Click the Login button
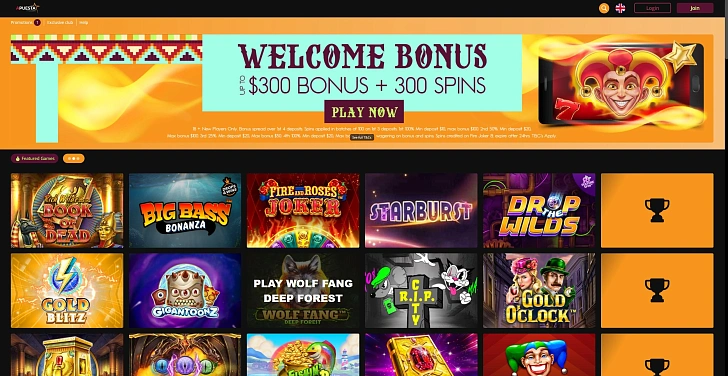 pyautogui.click(x=652, y=8)
